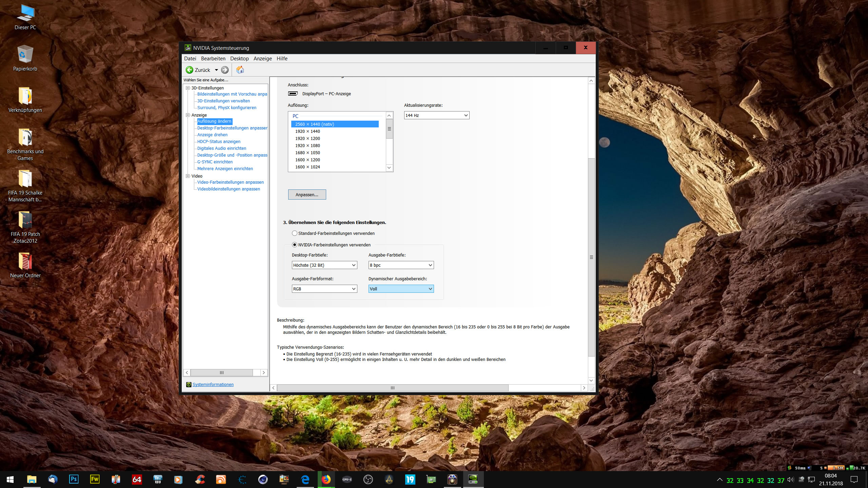Open the Systeminformationen link
Viewport: 868px width, 488px height.
click(213, 384)
